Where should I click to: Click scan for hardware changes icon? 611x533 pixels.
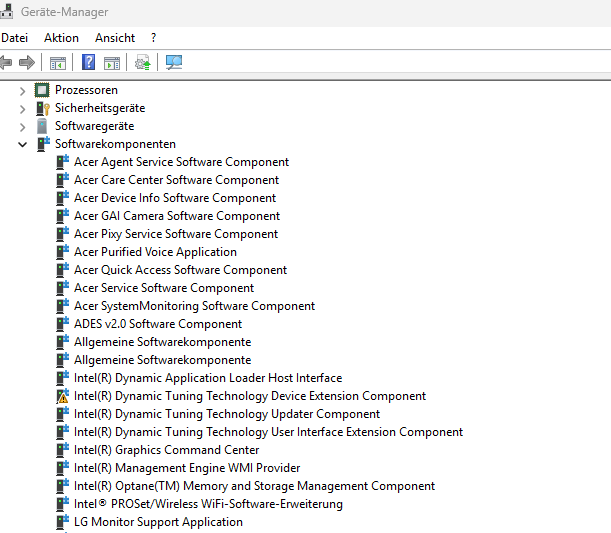pos(174,62)
